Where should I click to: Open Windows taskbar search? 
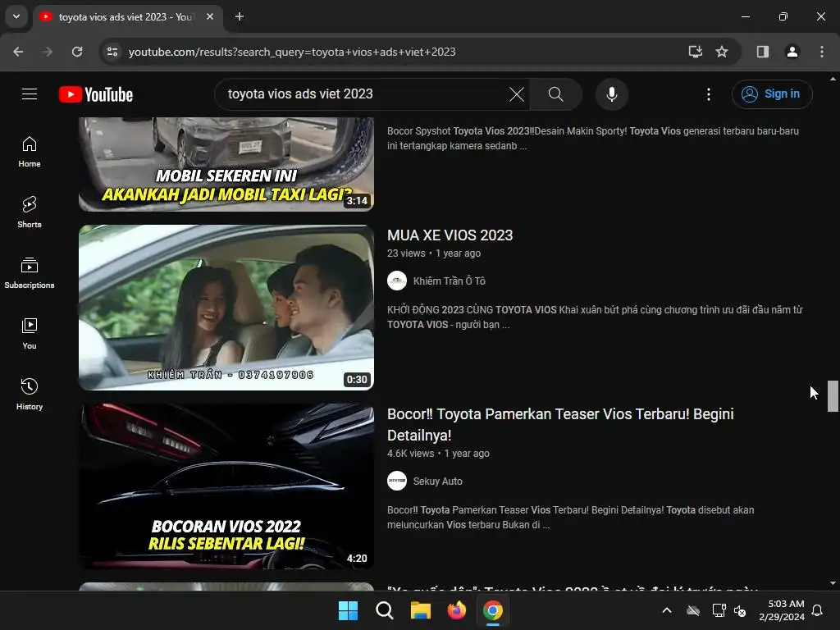tap(384, 610)
